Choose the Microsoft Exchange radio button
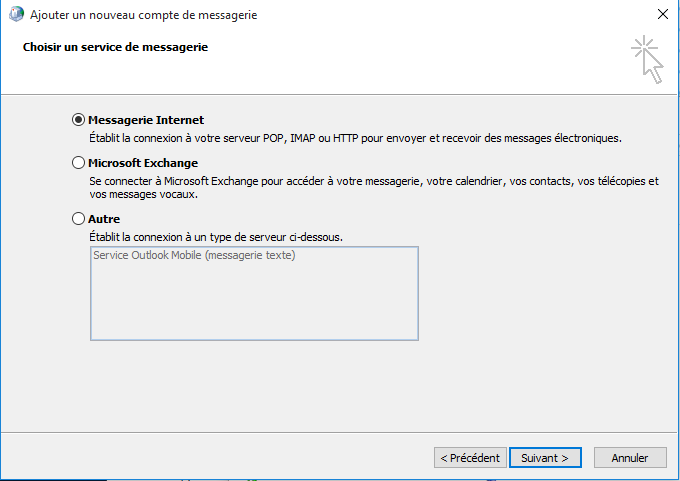Viewport: 680px width, 481px height. tap(79, 163)
